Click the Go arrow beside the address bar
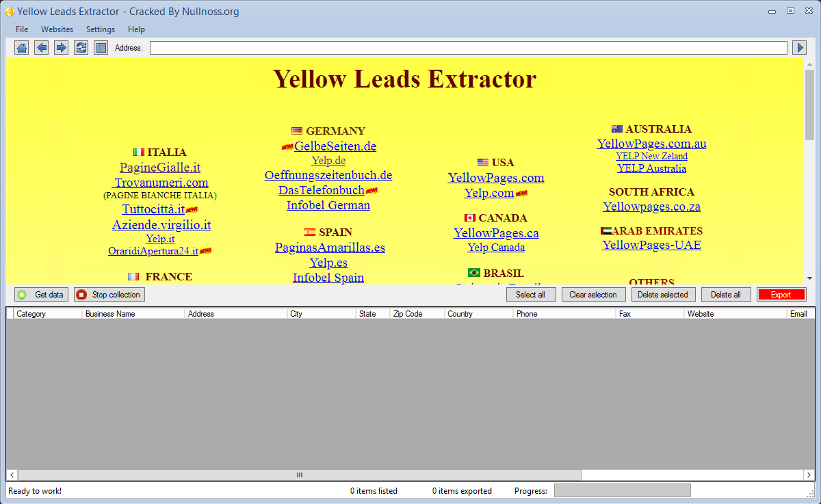This screenshot has width=821, height=504. 799,48
